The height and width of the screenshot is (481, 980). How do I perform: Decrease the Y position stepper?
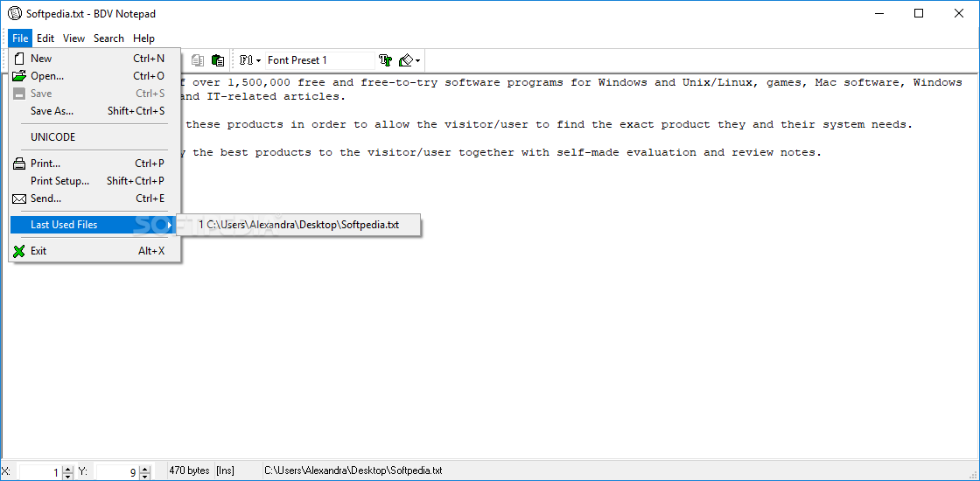144,477
